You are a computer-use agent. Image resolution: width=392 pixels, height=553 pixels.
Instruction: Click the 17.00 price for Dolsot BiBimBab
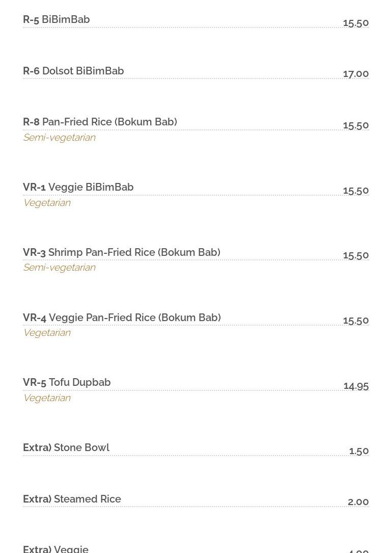(356, 74)
